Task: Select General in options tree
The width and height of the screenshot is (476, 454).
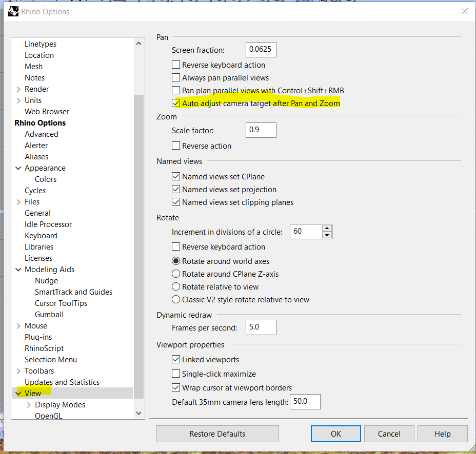Action: [37, 213]
